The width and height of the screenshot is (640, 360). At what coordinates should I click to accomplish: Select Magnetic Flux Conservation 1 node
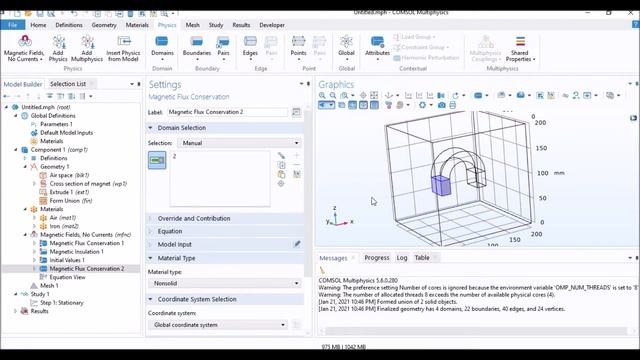[x=87, y=243]
